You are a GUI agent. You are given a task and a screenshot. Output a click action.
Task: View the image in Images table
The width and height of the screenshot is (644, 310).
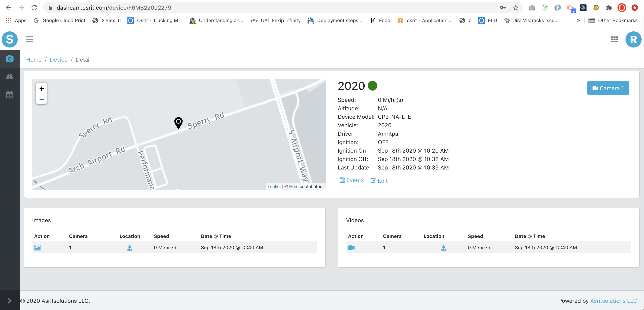coord(38,248)
